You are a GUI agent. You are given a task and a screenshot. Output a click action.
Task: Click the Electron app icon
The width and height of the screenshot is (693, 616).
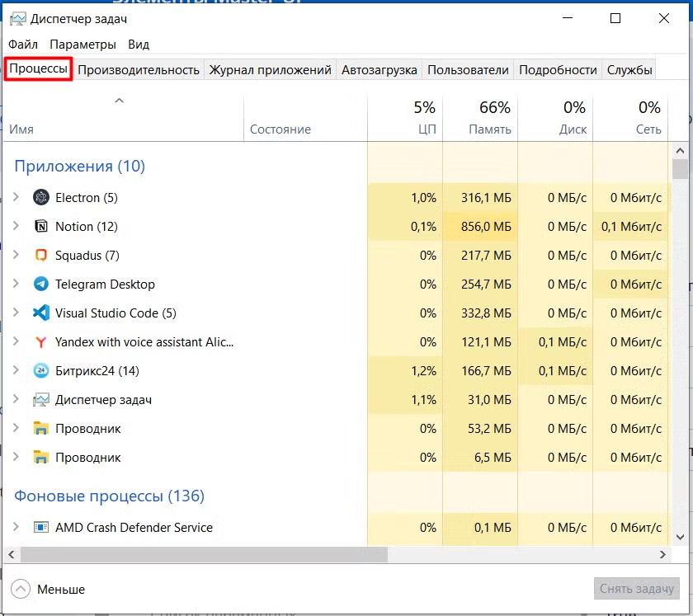click(41, 197)
